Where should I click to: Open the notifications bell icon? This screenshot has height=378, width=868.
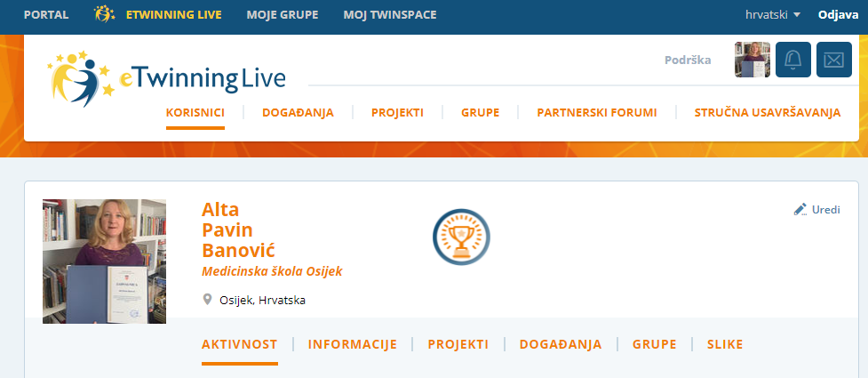[x=792, y=60]
